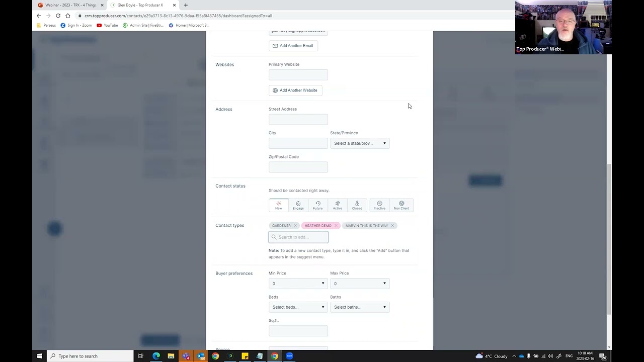Open Sticky Notes from the taskbar
Image resolution: width=644 pixels, height=362 pixels.
coord(245,356)
